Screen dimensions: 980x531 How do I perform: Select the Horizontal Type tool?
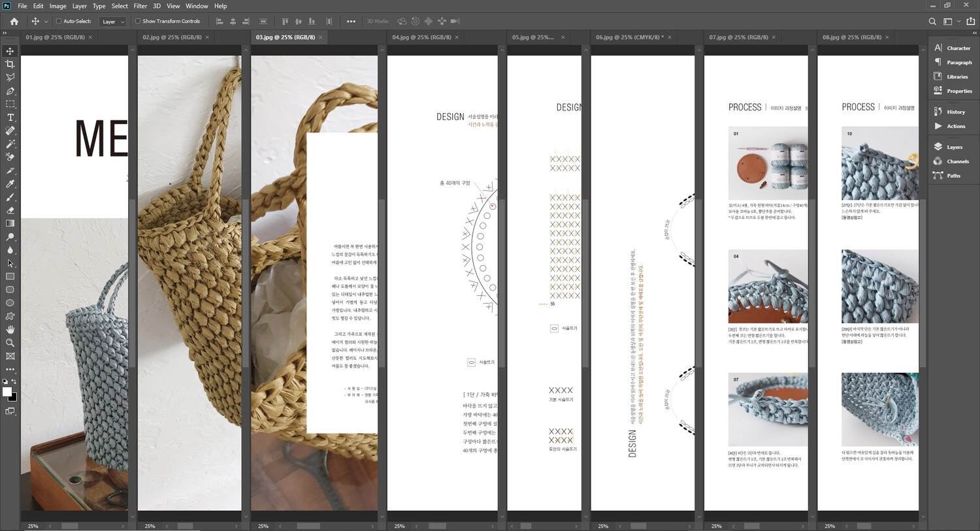10,118
